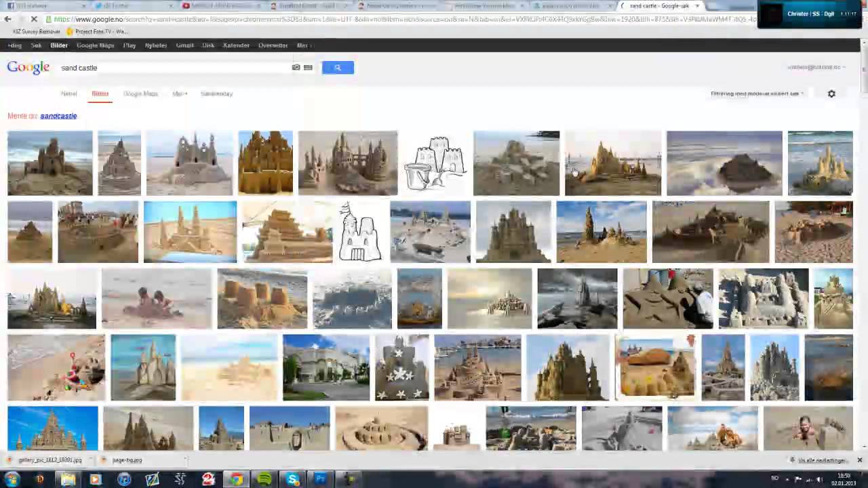Open Skype from the taskbar

[292, 480]
